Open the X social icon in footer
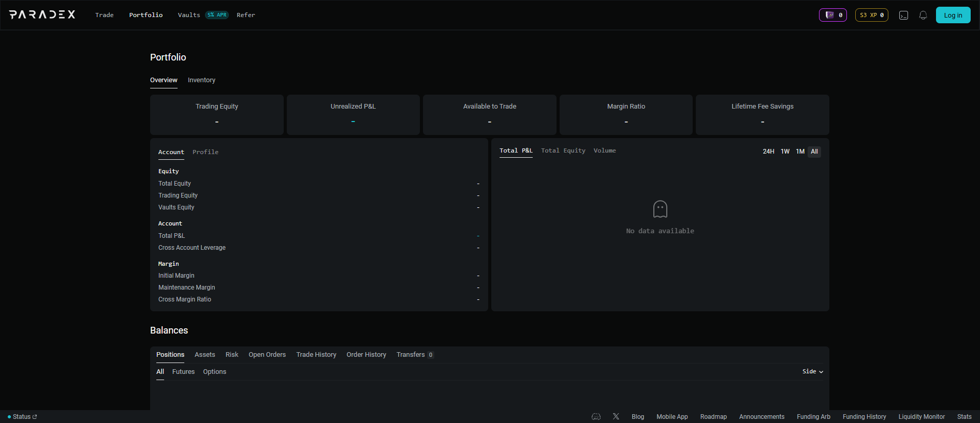Image resolution: width=980 pixels, height=423 pixels. coord(616,416)
